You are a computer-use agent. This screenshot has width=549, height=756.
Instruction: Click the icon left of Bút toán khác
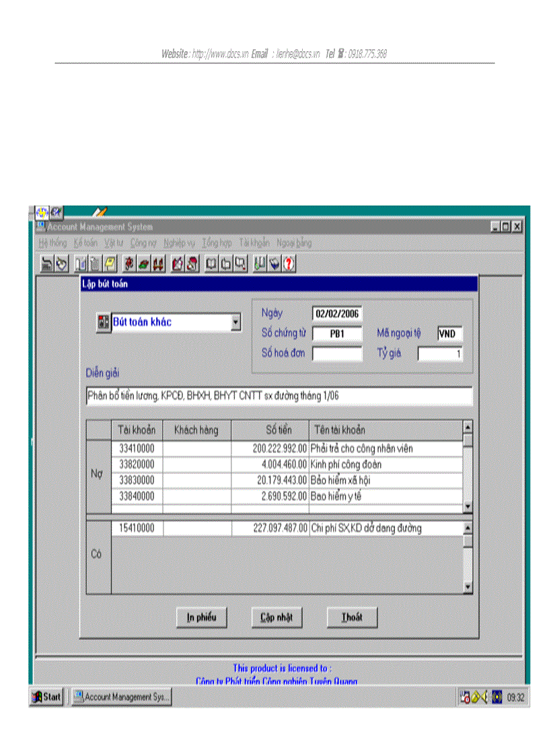click(104, 322)
